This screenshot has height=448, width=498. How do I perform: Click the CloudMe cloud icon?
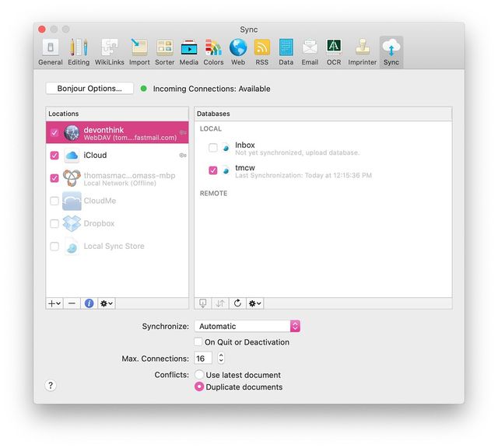(x=72, y=201)
